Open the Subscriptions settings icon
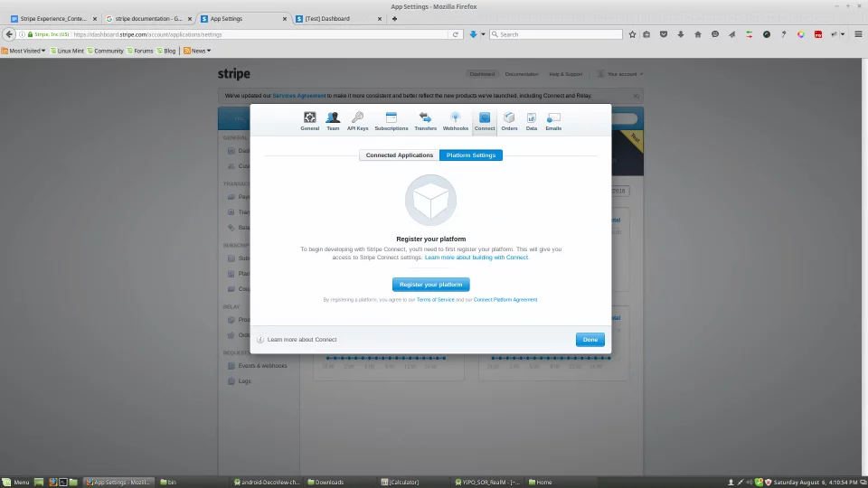Screen dimensions: 868x488 pyautogui.click(x=392, y=118)
